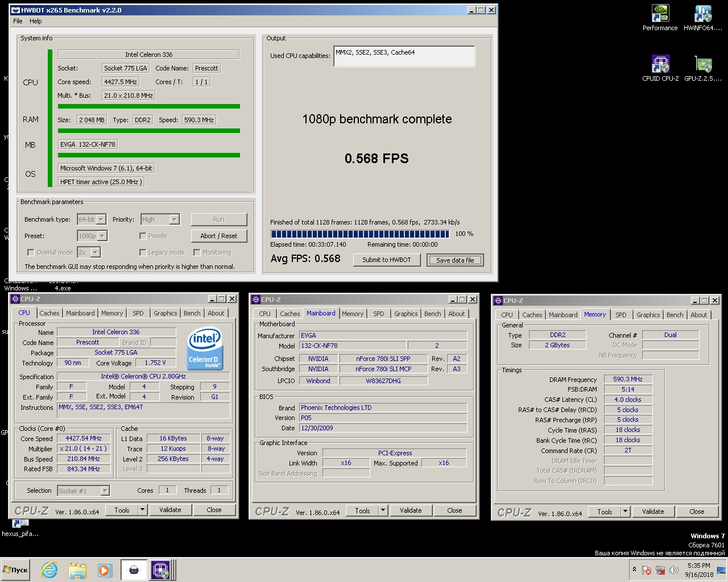The image size is (728, 582).
Task: Click the Run button in benchmark parameters
Action: tap(219, 219)
